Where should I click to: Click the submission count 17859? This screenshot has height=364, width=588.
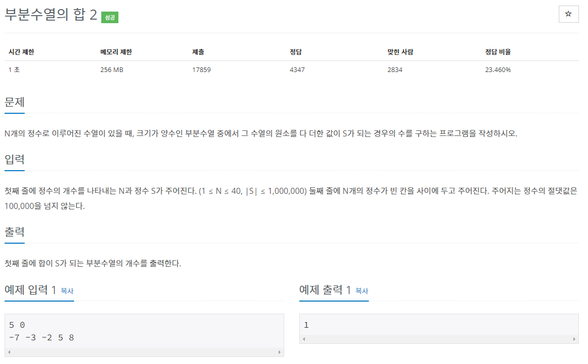click(x=202, y=69)
